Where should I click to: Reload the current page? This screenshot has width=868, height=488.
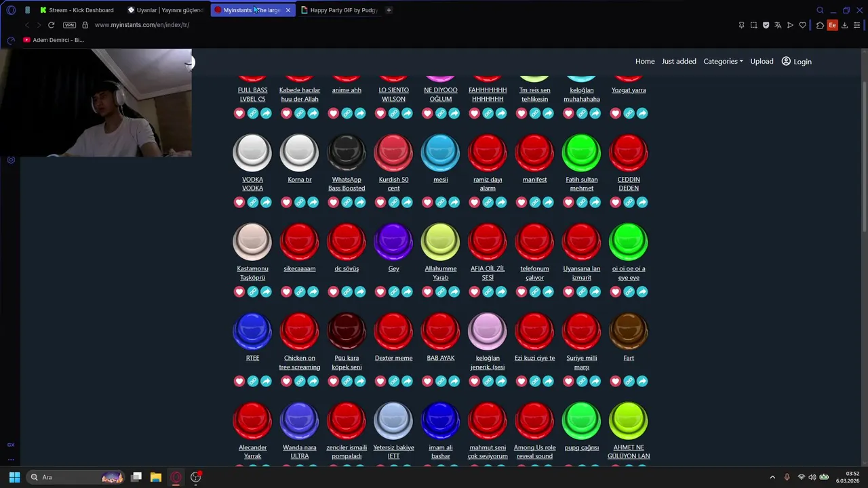pyautogui.click(x=51, y=25)
